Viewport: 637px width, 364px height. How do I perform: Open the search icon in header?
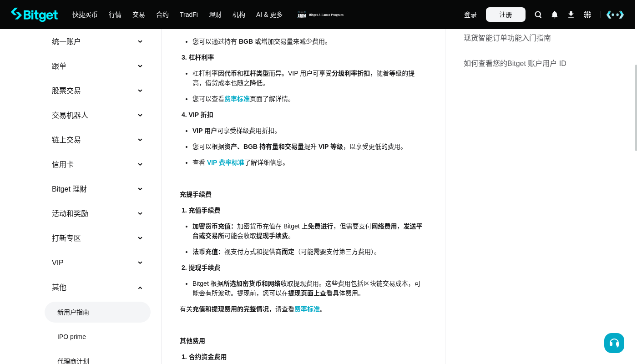[x=538, y=15]
